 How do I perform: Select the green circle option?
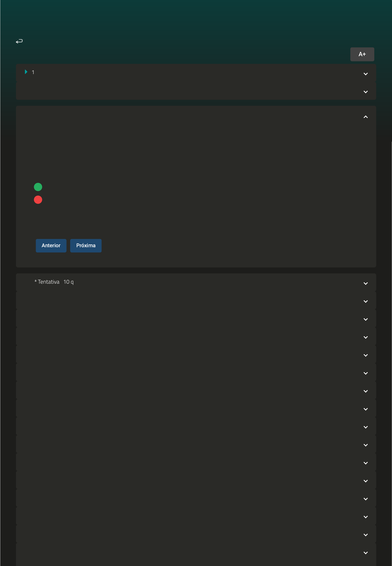coord(38,187)
